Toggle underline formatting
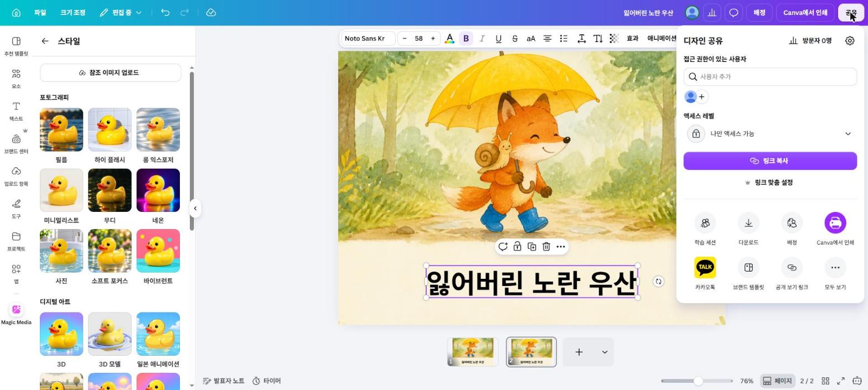The image size is (868, 390). [498, 38]
